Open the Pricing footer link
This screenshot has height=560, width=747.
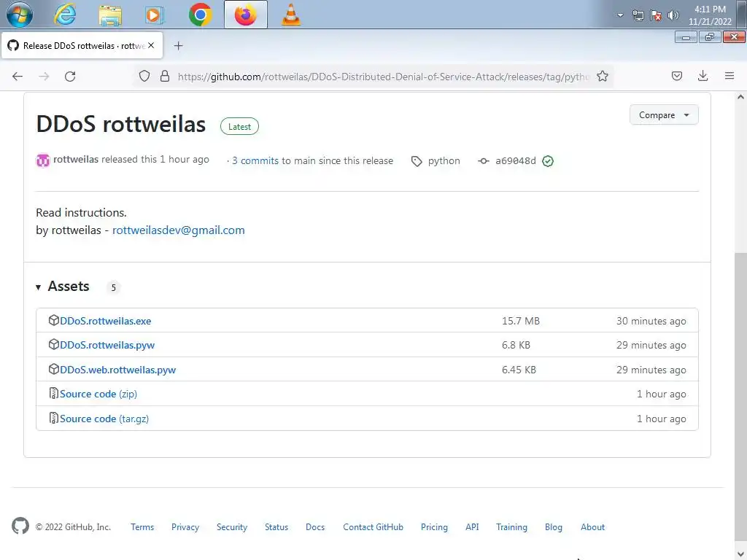(434, 527)
